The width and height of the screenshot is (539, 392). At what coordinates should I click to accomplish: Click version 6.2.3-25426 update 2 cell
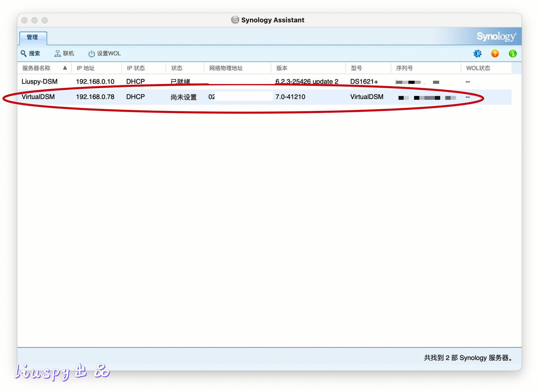pyautogui.click(x=307, y=82)
